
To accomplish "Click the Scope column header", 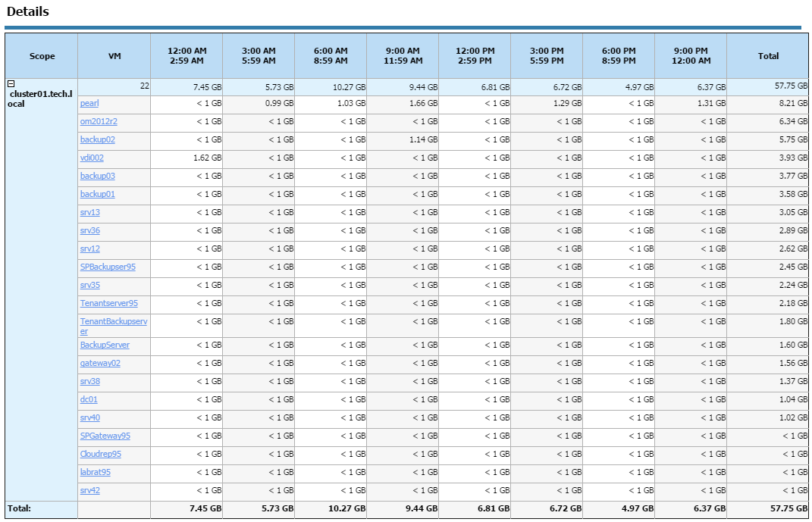I will (x=42, y=56).
